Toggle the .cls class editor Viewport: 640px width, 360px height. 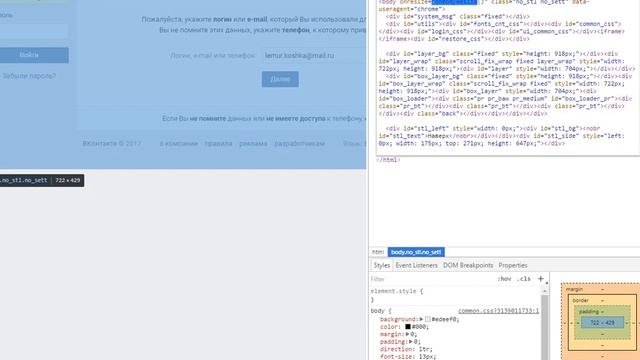pyautogui.click(x=524, y=279)
